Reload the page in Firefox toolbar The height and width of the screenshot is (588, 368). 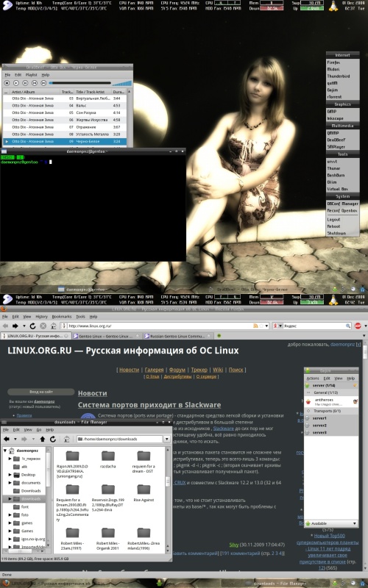32,326
